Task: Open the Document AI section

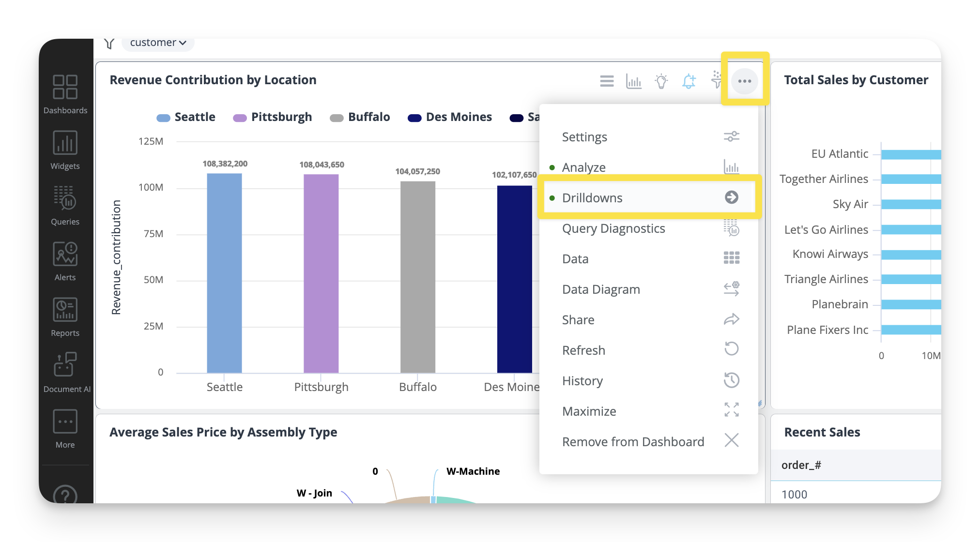Action: 66,373
